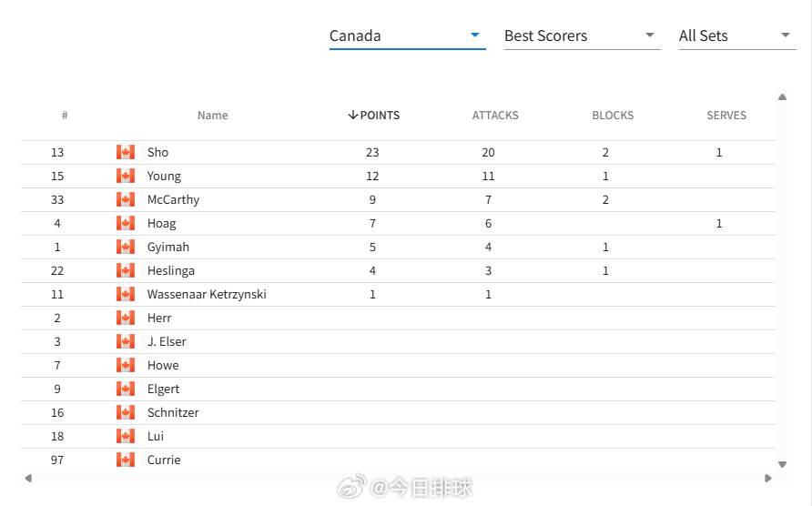Click the flag icon beside Schnitzer
Image resolution: width=812 pixels, height=506 pixels.
pyautogui.click(x=126, y=412)
